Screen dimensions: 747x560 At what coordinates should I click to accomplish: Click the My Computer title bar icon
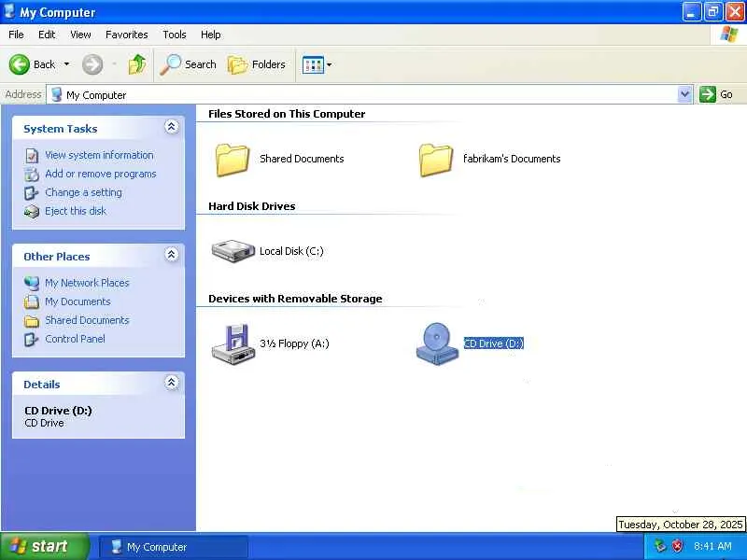9,10
